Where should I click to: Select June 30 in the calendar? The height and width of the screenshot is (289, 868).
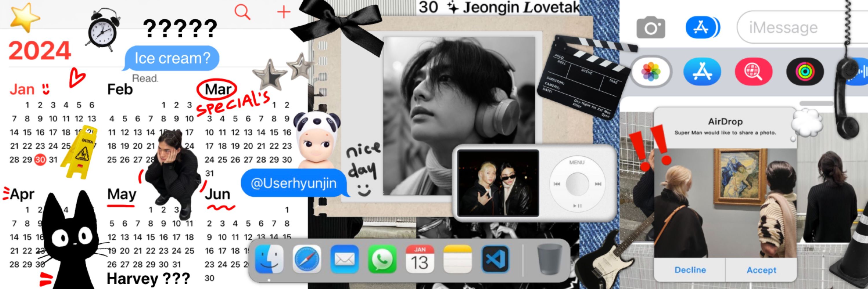pos(209,278)
